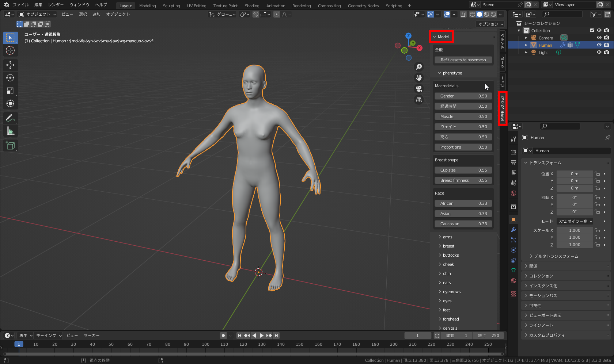The image size is (614, 364).
Task: Uncheck the Collection exclude checkbox
Action: coord(592,30)
